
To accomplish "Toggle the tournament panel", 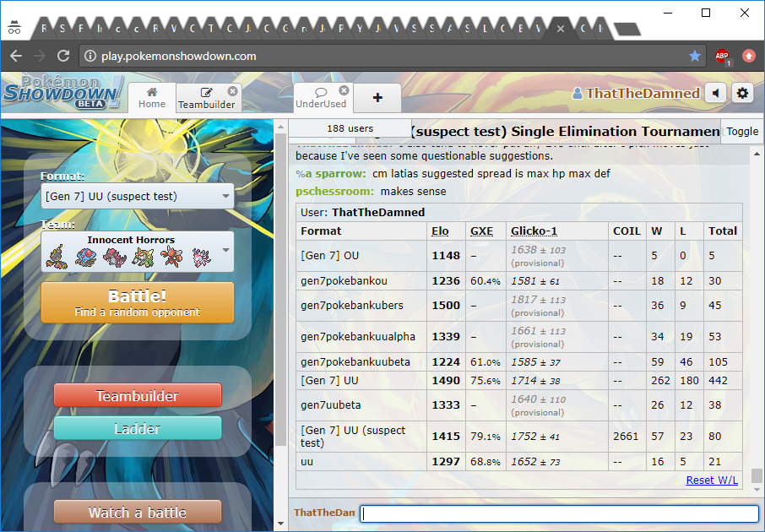I will point(742,131).
